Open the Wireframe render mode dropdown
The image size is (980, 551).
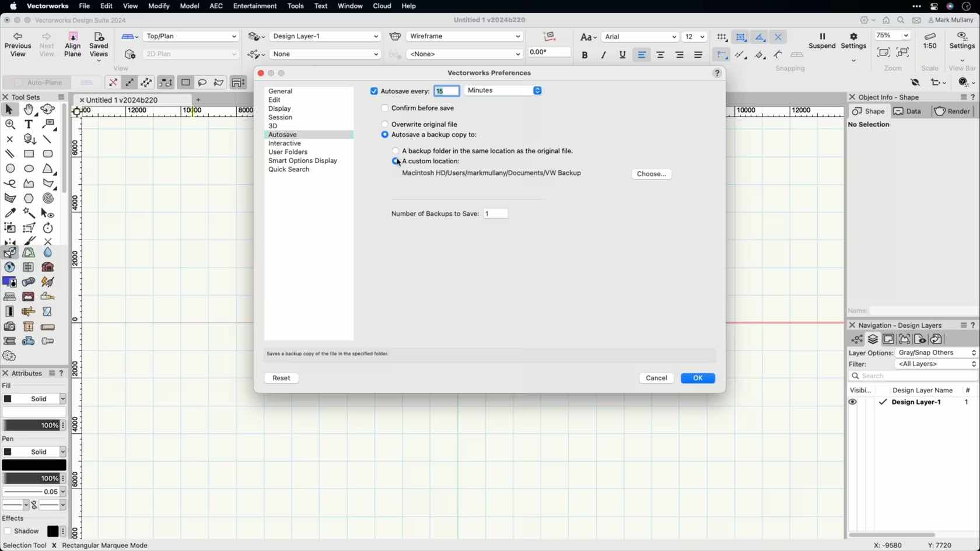click(464, 36)
